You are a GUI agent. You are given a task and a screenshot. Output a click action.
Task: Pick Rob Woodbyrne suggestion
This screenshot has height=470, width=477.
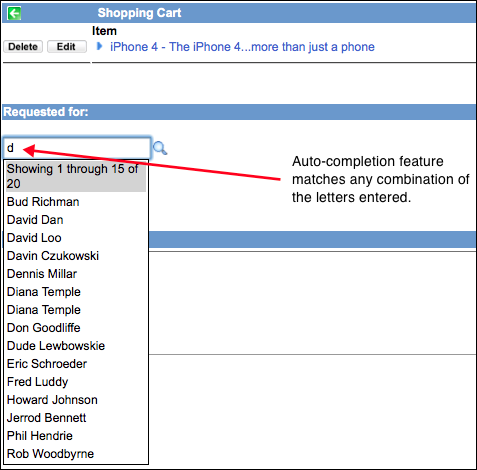tap(76, 454)
